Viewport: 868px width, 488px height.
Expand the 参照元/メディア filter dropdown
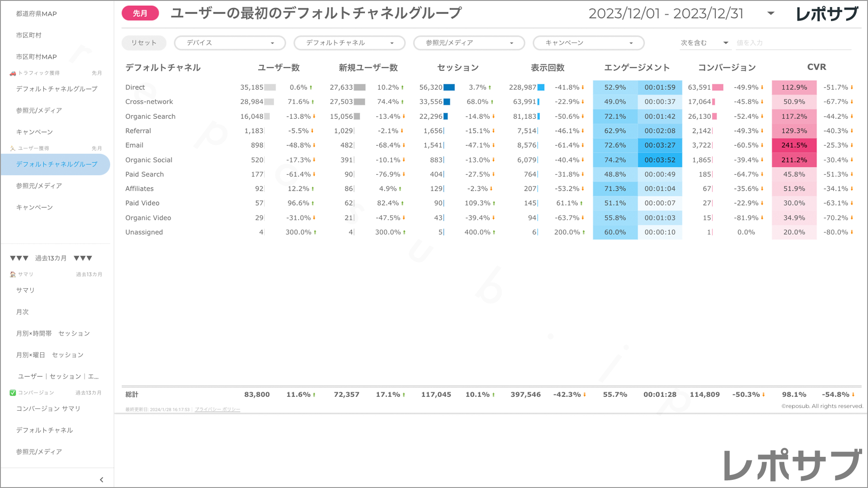469,43
